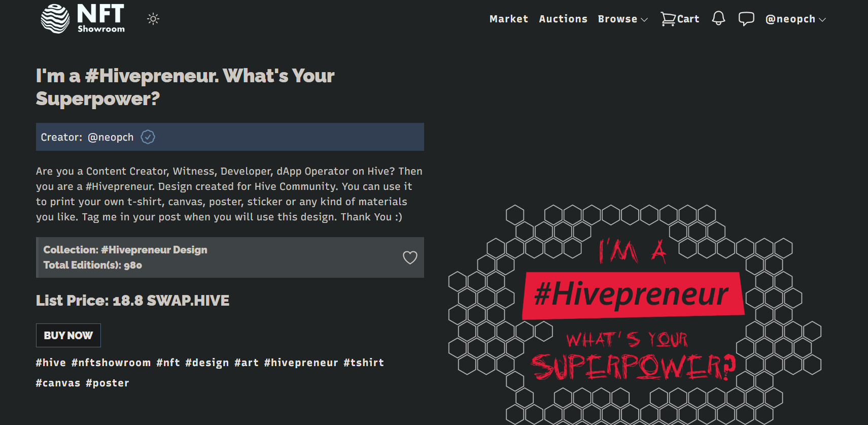Viewport: 868px width, 425px height.
Task: Filter by the #nftshowroom tag
Action: 111,363
